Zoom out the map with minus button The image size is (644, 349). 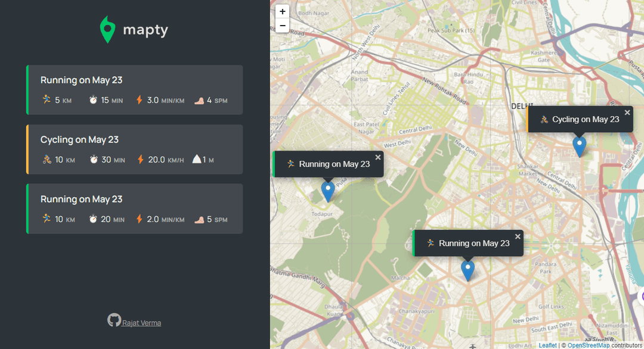click(282, 26)
